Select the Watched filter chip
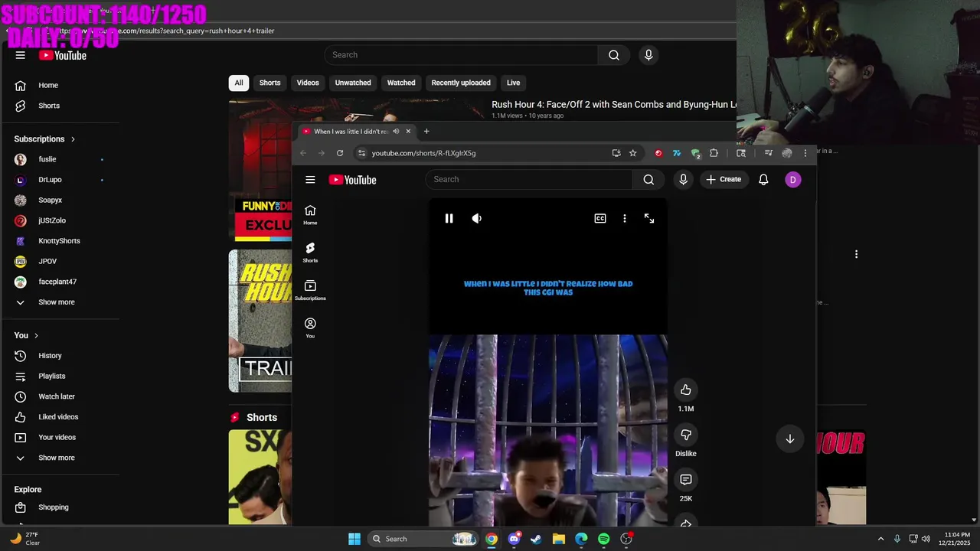980x551 pixels. (x=401, y=83)
